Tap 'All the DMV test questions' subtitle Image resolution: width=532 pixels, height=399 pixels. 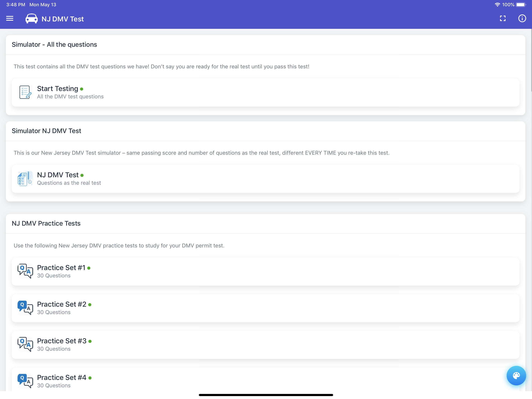click(x=70, y=96)
